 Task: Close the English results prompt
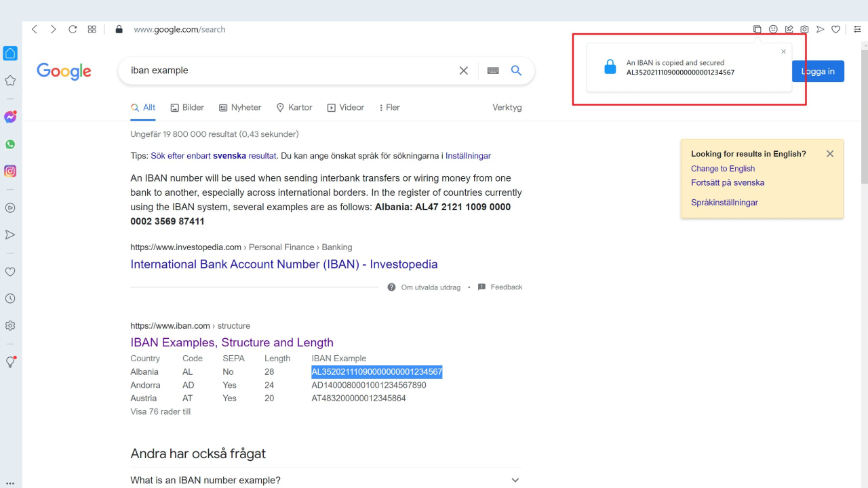(830, 154)
